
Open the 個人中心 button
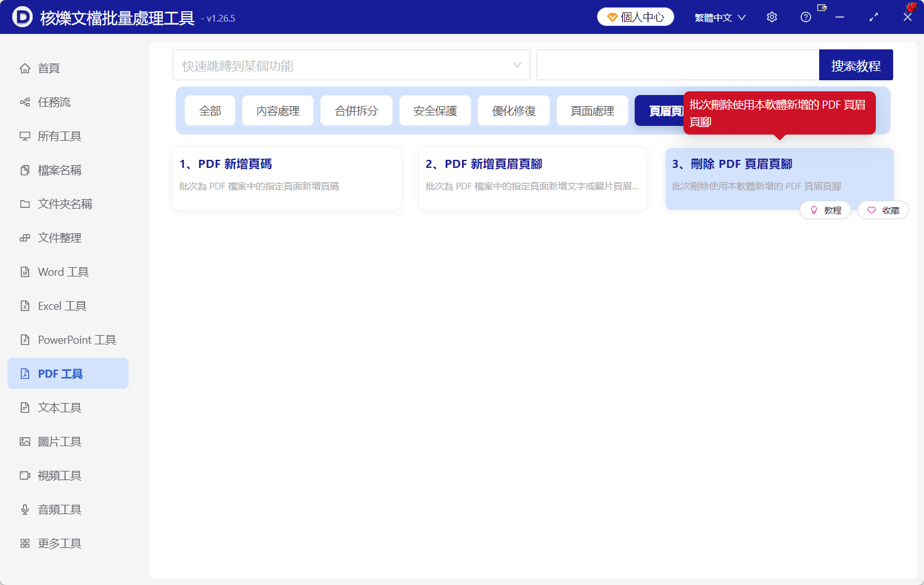[635, 17]
